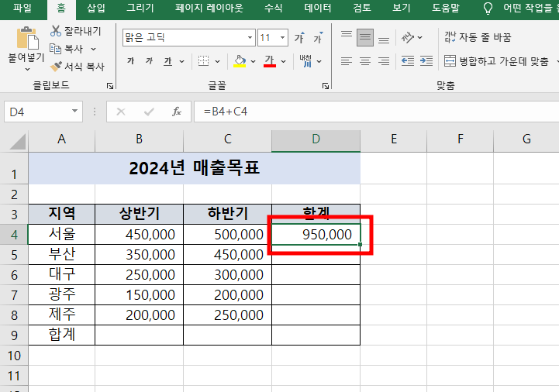Image resolution: width=559 pixels, height=392 pixels.
Task: Center cell text horizontally
Action: (x=365, y=61)
